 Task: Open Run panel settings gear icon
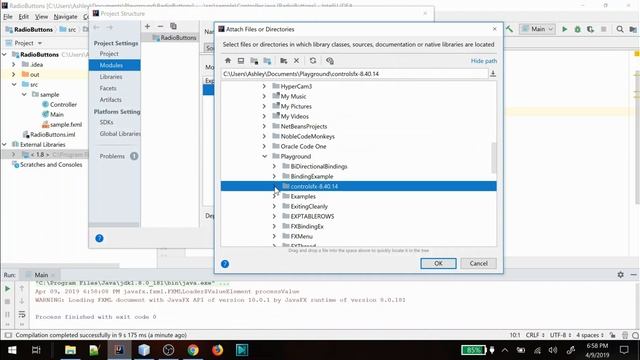(620, 275)
